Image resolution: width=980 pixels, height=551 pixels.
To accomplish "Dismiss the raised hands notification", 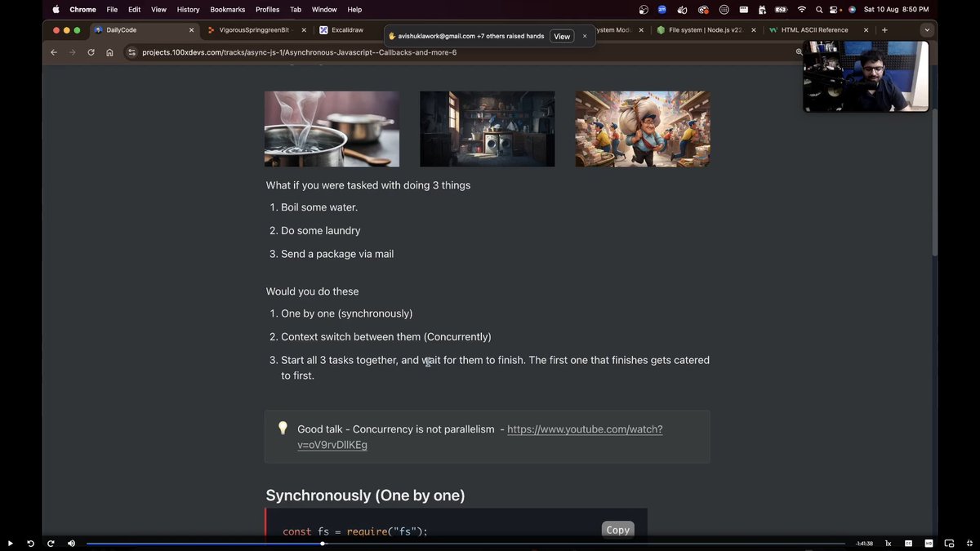I will 585,36.
